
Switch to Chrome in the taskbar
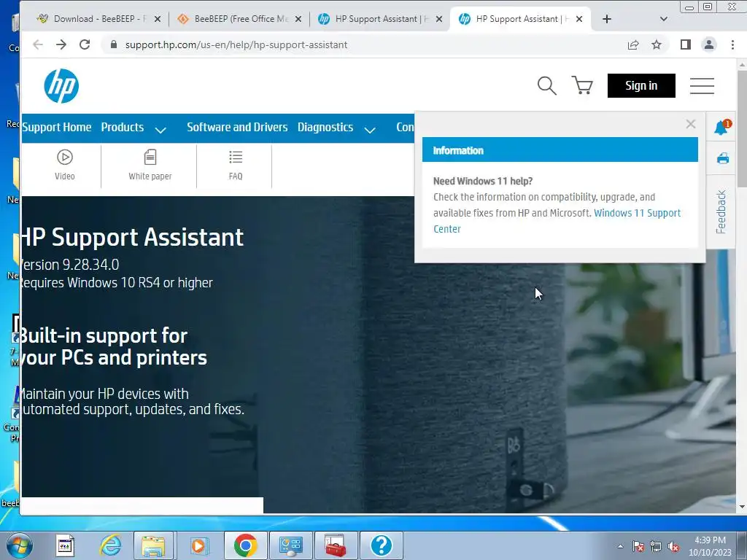(245, 545)
